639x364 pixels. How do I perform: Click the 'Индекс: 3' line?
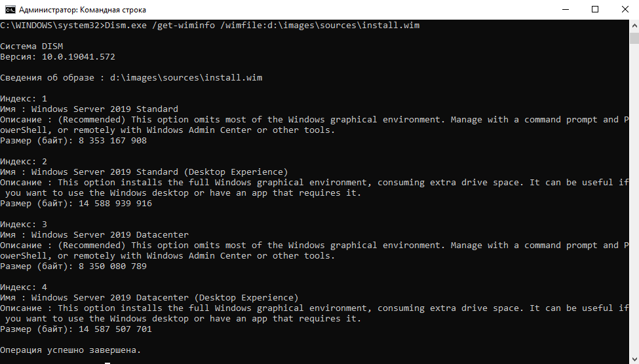click(x=24, y=225)
